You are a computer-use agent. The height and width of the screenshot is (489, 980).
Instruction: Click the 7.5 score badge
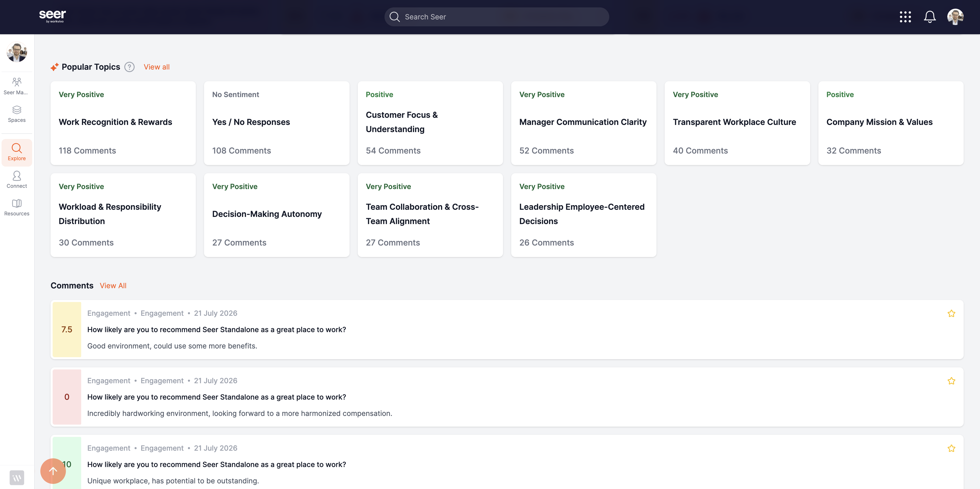(x=67, y=330)
